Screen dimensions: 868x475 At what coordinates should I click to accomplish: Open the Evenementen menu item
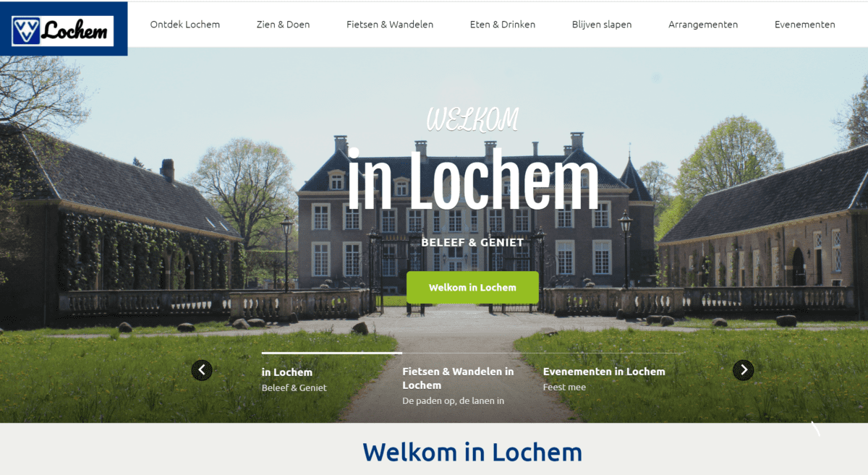[x=804, y=25]
